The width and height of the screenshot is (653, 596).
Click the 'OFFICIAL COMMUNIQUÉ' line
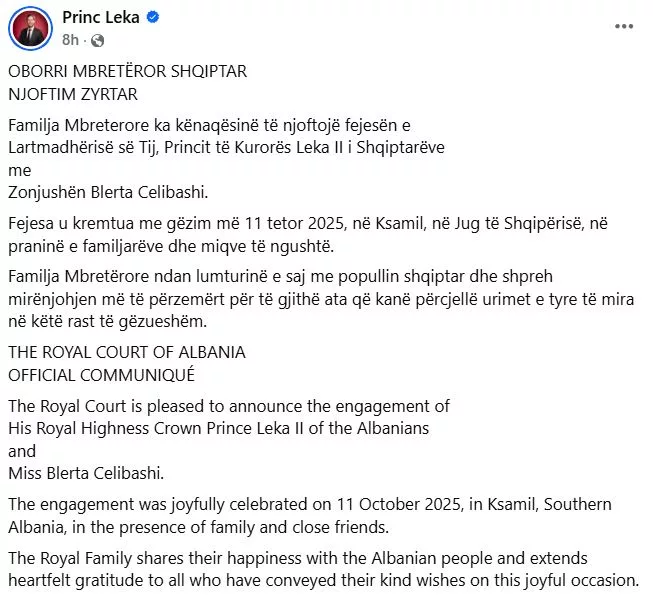click(x=102, y=374)
